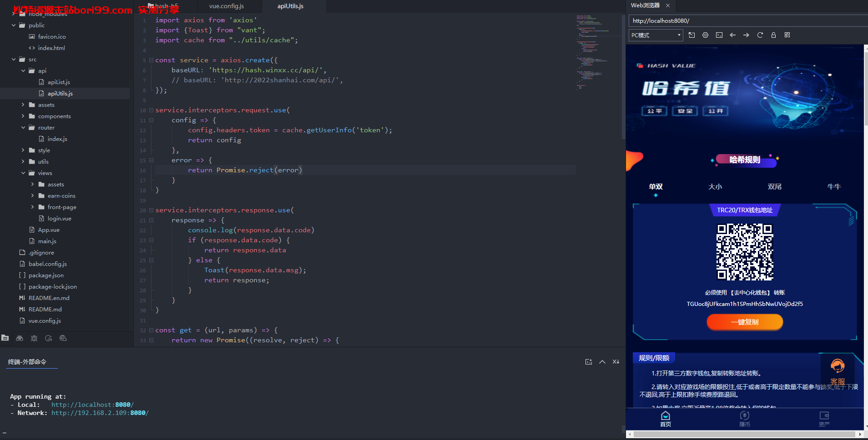Screen dimensions: 868x440
Task: Reload the Web browser page
Action: point(760,35)
